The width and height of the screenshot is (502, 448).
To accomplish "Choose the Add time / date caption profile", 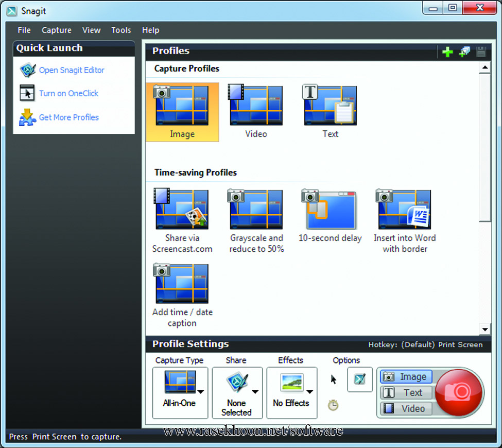I will [x=182, y=283].
